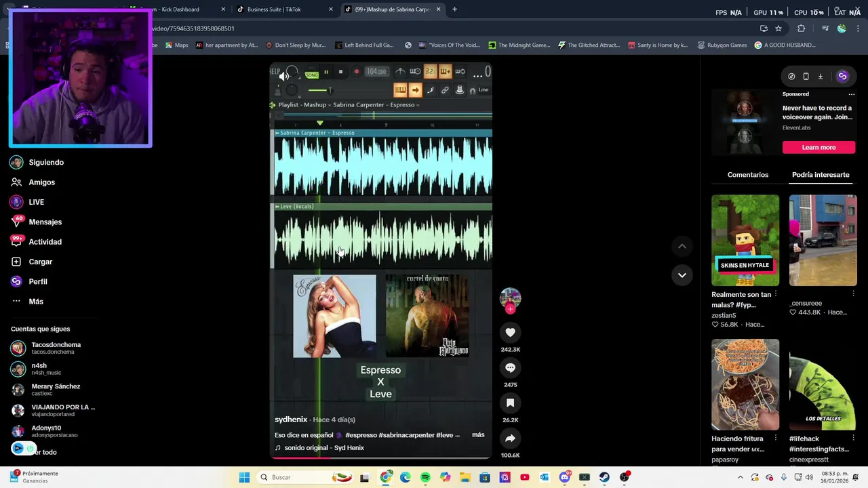
Task: Open a new browser tab
Action: [454, 9]
